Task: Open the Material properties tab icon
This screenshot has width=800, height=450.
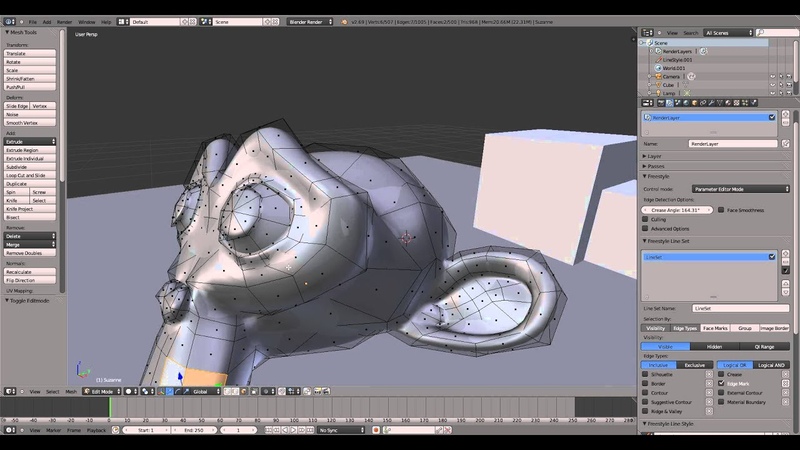Action: pos(728,103)
